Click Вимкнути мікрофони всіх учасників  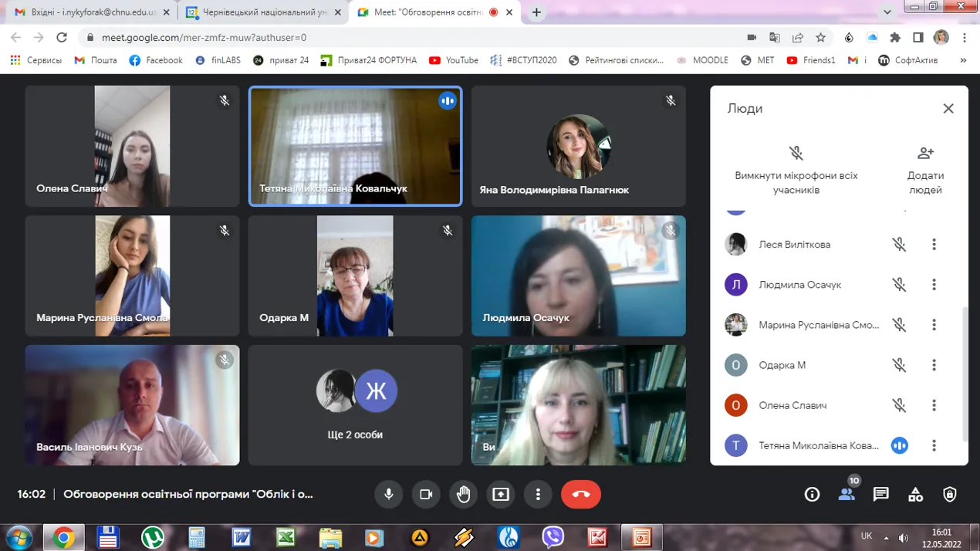click(x=796, y=169)
